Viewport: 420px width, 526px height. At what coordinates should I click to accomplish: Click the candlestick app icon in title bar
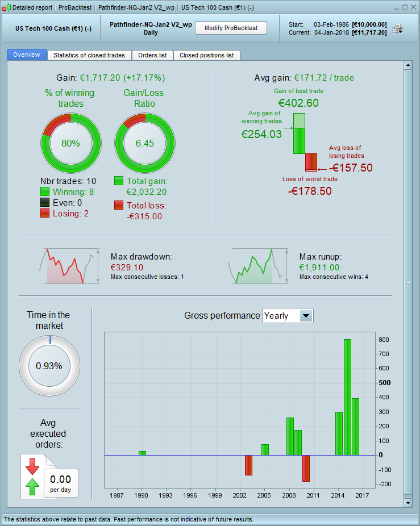6,7
